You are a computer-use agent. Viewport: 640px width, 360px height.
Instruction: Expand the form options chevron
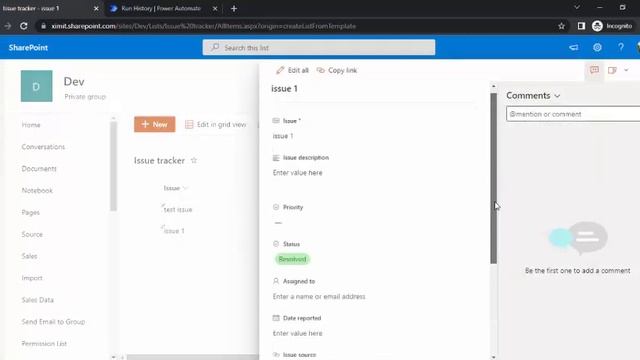[626, 70]
